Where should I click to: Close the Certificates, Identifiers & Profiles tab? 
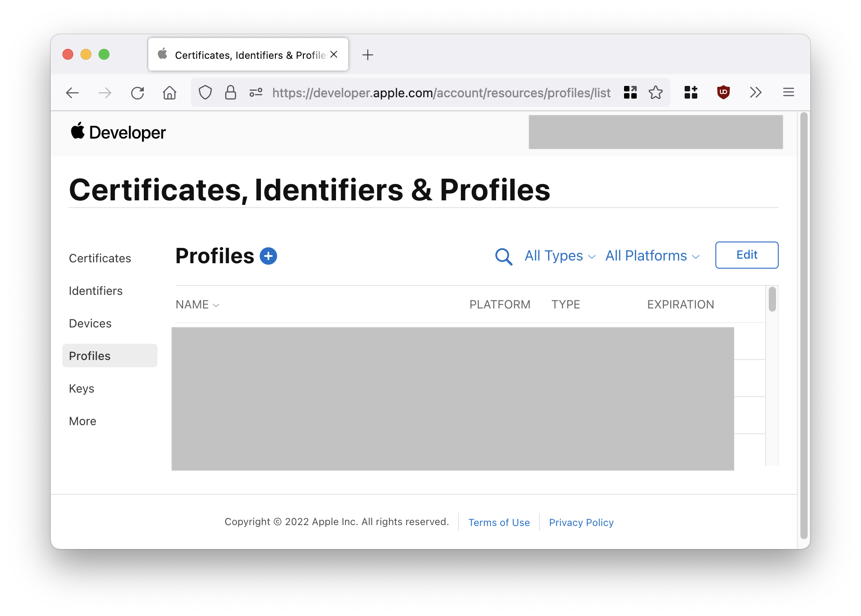tap(334, 54)
